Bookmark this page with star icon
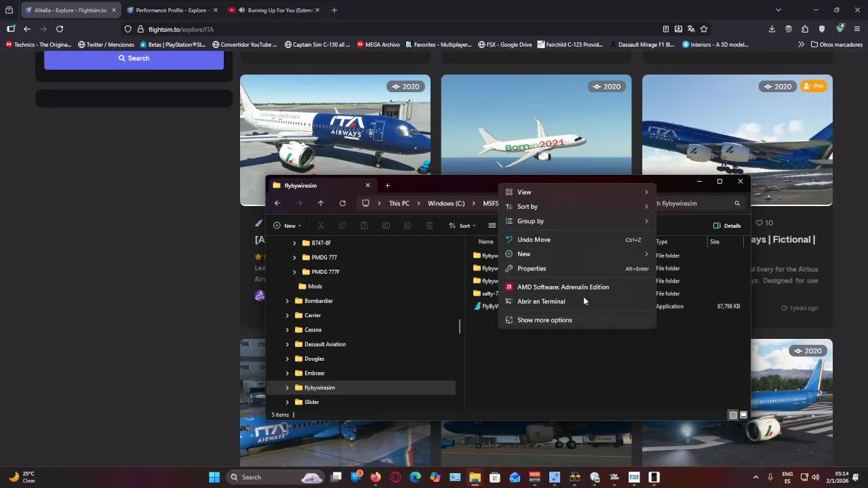Viewport: 868px width, 488px height. (x=704, y=29)
